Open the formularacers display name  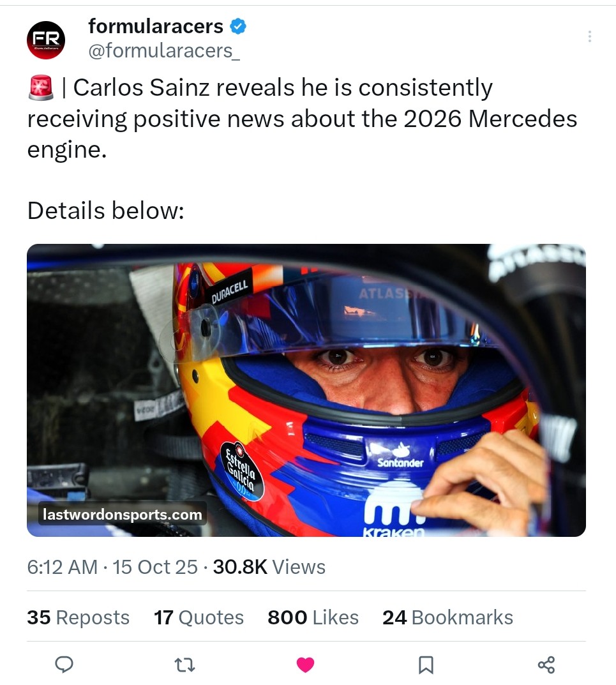(156, 26)
